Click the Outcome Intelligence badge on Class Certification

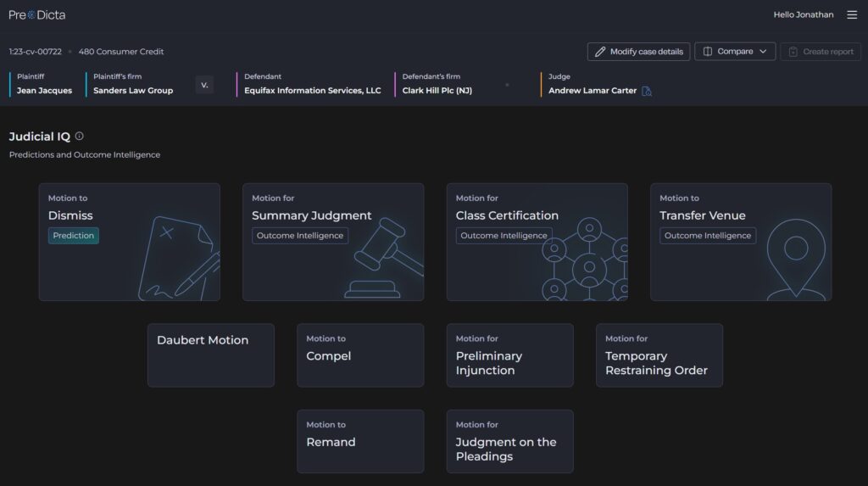(x=504, y=236)
